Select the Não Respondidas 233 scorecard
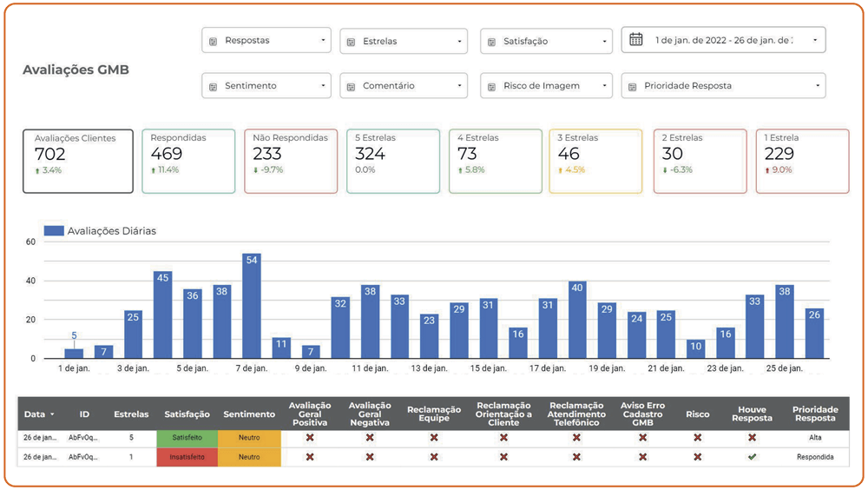The height and width of the screenshot is (490, 868). point(291,162)
